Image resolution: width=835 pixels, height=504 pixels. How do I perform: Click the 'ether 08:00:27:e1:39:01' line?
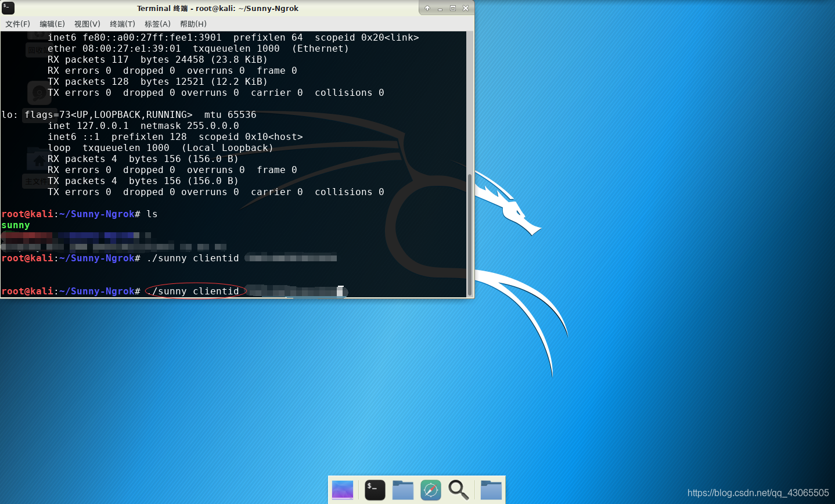(x=198, y=49)
